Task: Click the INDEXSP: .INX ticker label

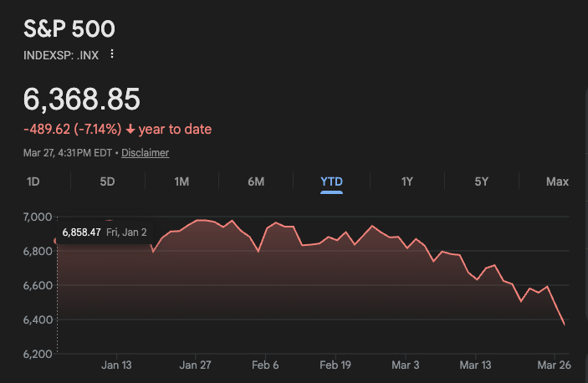Action: [61, 54]
